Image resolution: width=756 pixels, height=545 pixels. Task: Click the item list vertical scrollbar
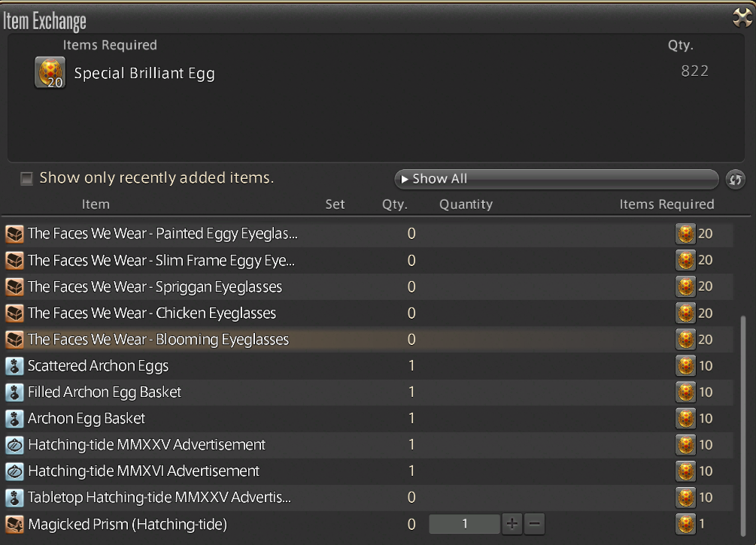click(742, 426)
